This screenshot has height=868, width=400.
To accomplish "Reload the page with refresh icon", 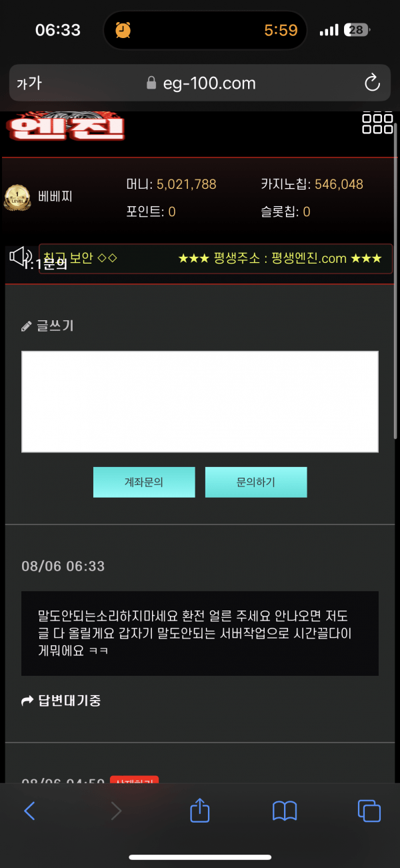I will (x=372, y=83).
